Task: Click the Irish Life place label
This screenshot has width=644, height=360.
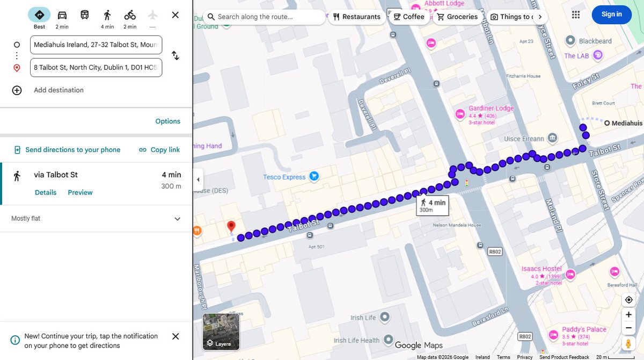Action: (363, 318)
